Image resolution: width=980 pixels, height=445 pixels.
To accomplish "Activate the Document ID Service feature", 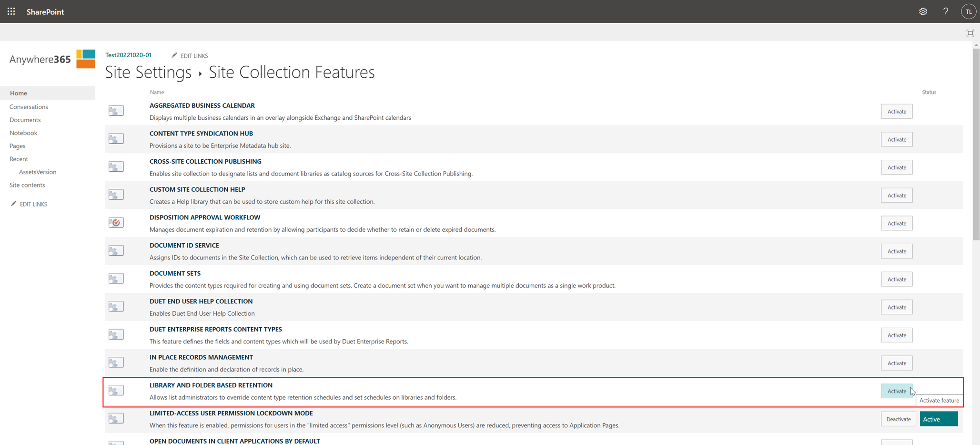I will point(896,251).
